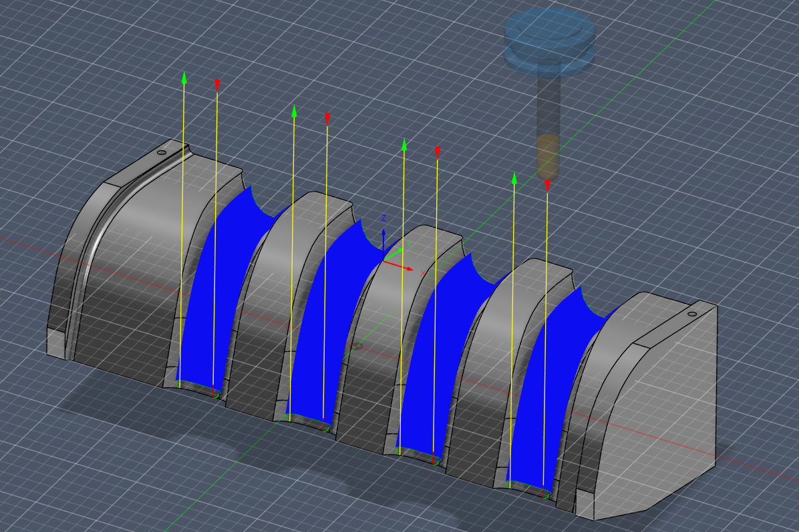
Task: Click the blue tool holder disc
Action: (x=549, y=31)
